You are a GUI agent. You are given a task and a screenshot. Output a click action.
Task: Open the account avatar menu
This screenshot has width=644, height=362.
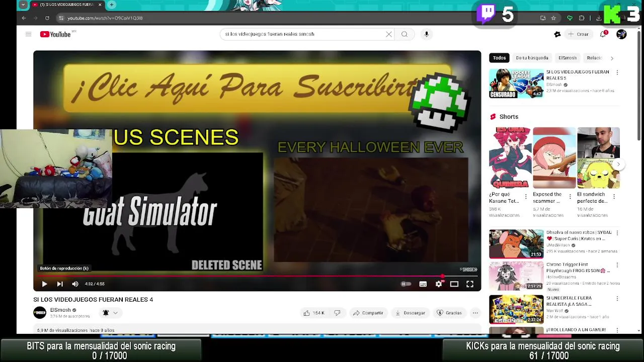621,34
